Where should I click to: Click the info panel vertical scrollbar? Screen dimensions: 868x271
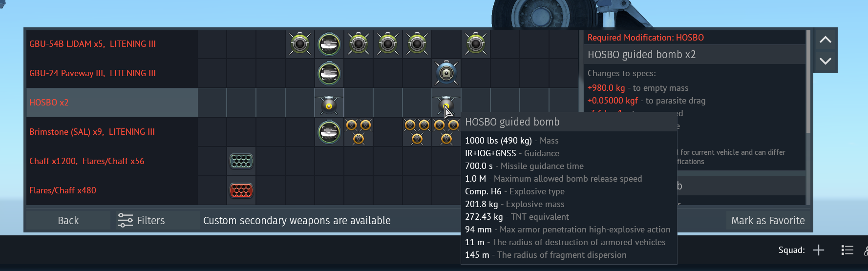[x=808, y=82]
